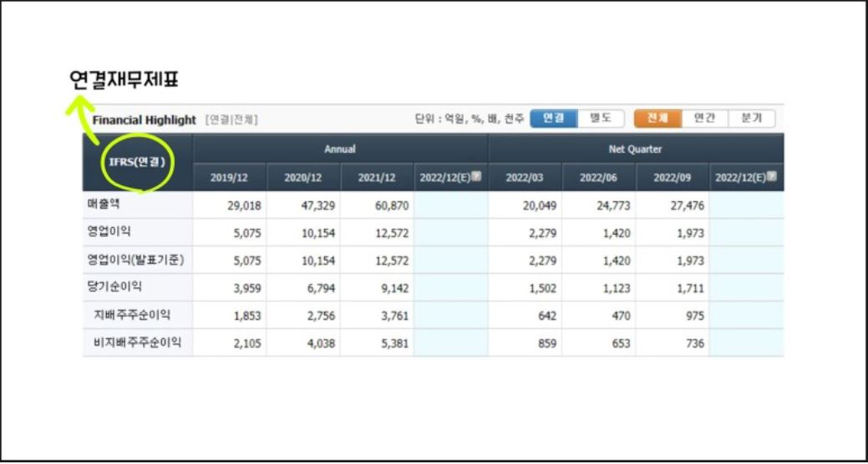Click the 영업이익 row label
The image size is (868, 464).
tap(109, 232)
